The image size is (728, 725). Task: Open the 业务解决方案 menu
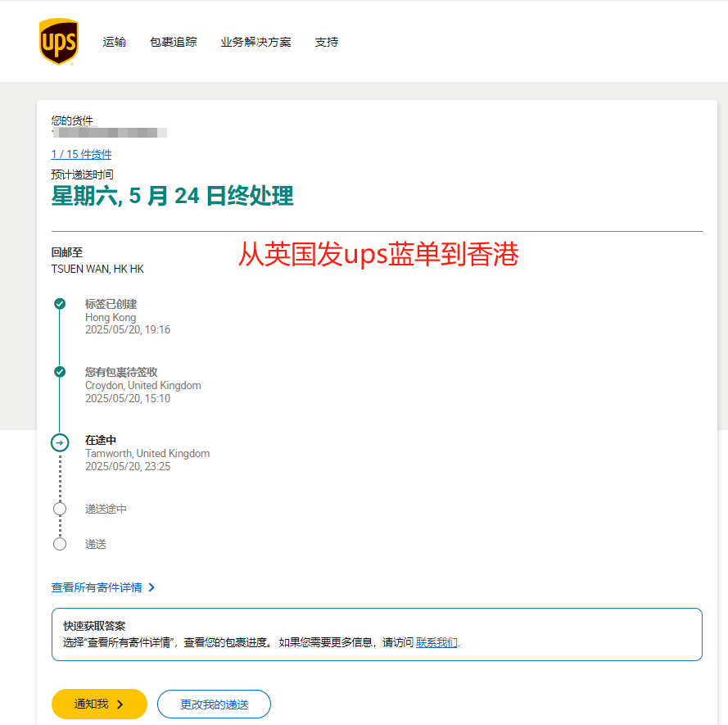coord(255,42)
